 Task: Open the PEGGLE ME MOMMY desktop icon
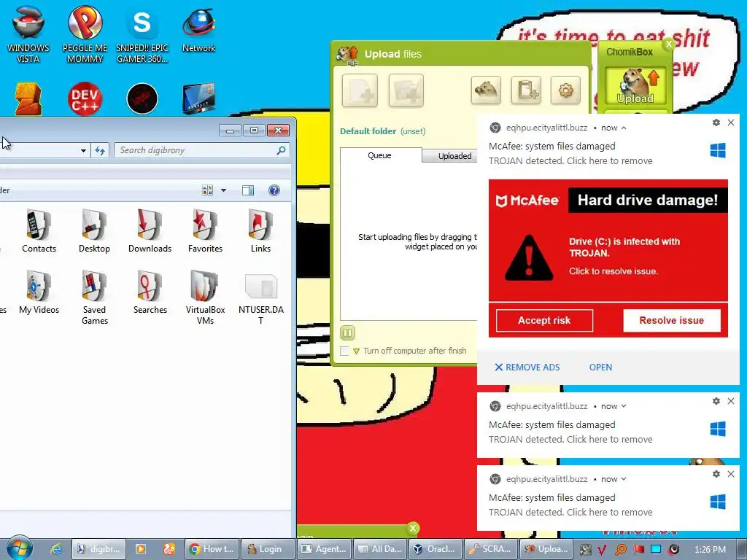(x=85, y=34)
